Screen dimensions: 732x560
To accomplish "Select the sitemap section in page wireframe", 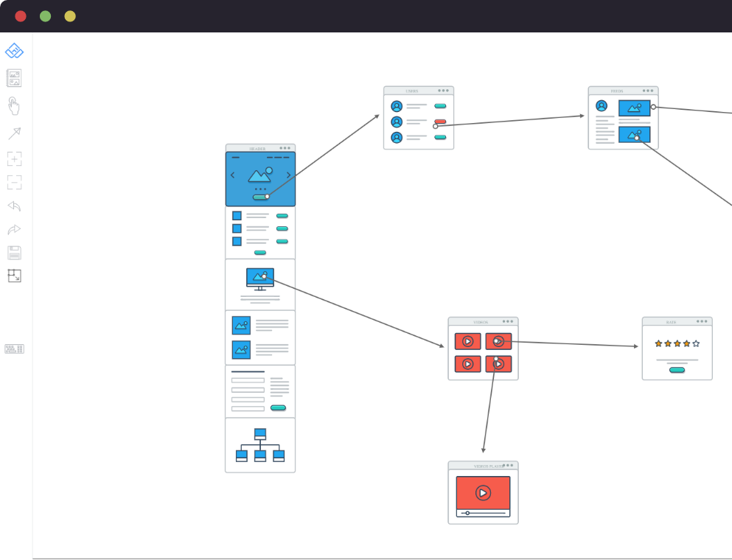I will coord(260,445).
